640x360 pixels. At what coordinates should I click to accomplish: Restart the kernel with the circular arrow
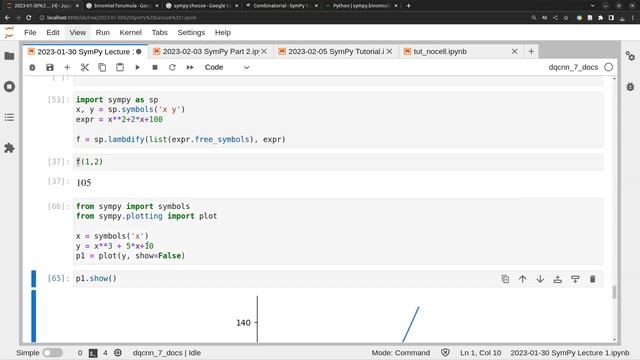click(172, 67)
